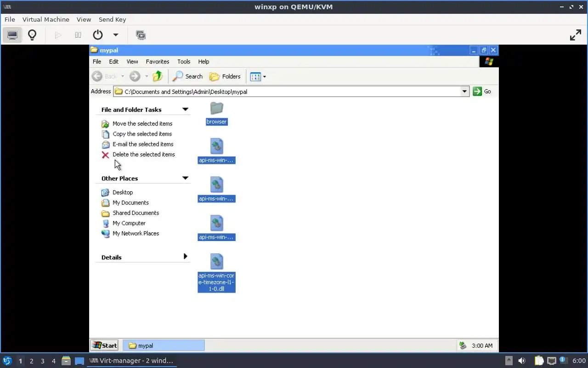This screenshot has width=588, height=368.
Task: Click Move the selected items link
Action: click(142, 124)
